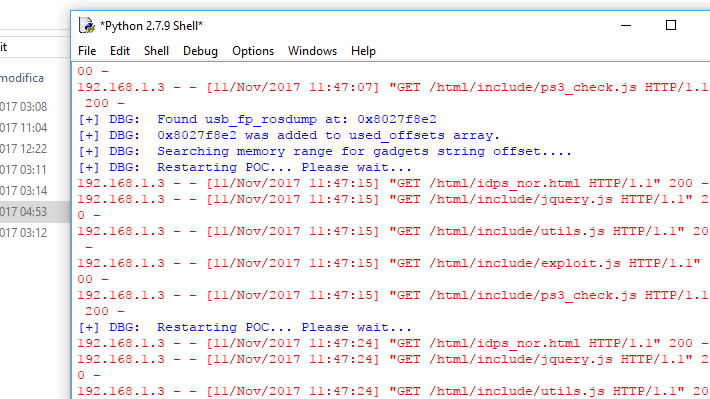Maximize the Python Shell window
The height and width of the screenshot is (399, 710).
(x=671, y=25)
